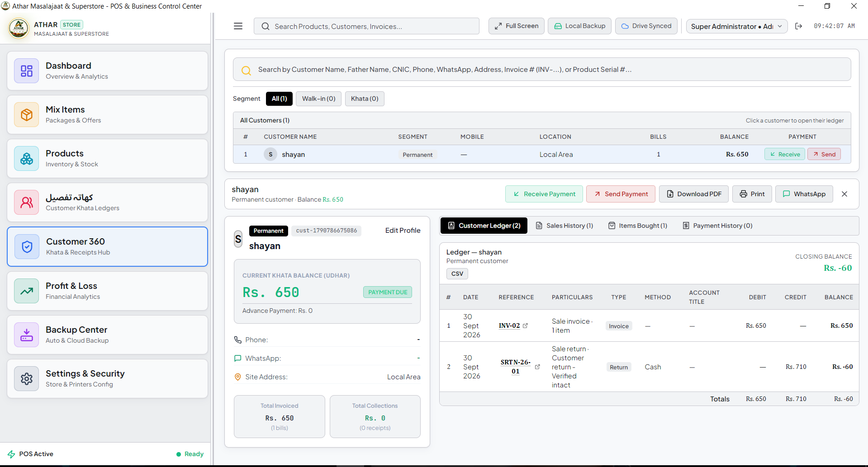868x467 pixels.
Task: Click the Backup Center download icon
Action: (27, 335)
